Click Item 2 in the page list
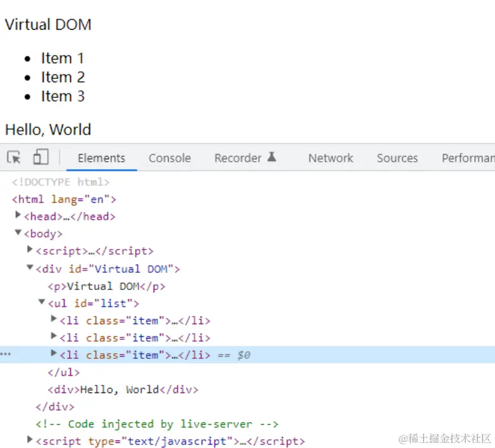Viewport: 495px width, 448px height. (63, 77)
